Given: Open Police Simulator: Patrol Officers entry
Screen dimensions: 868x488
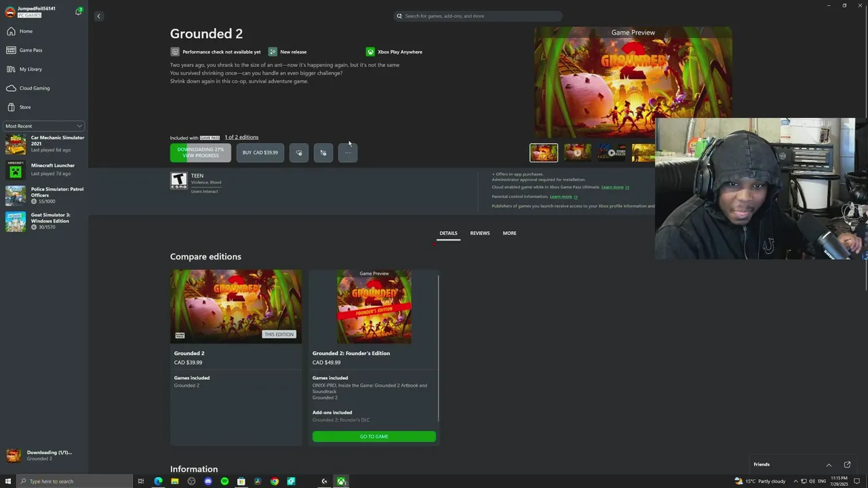Looking at the screenshot, I should (x=45, y=195).
